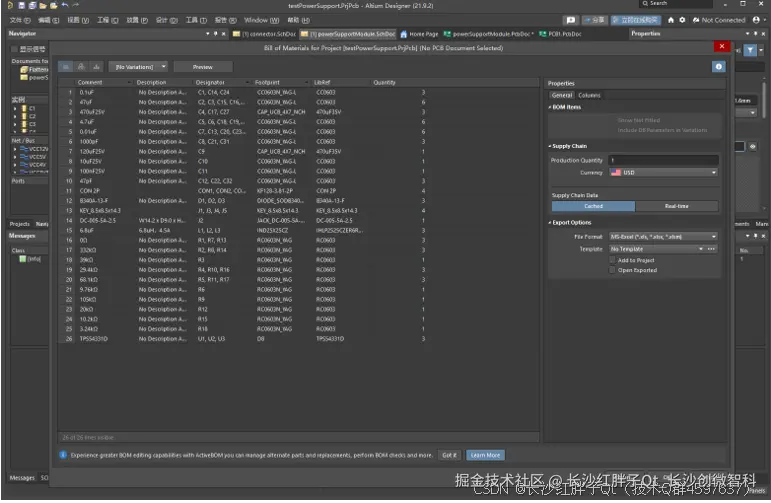Click the Home house icon in the main toolbar

pos(671,20)
